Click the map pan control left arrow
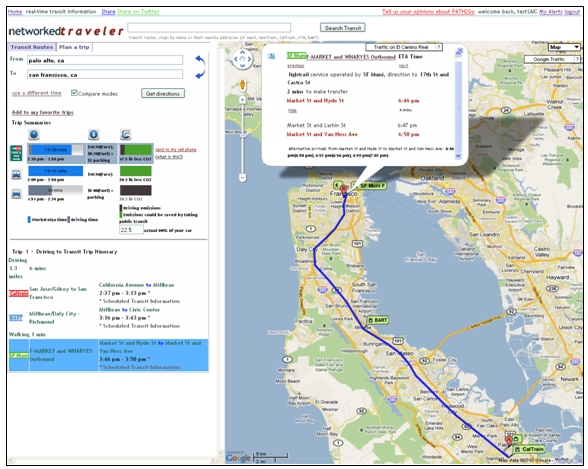This screenshot has height=469, width=588. coord(236,59)
